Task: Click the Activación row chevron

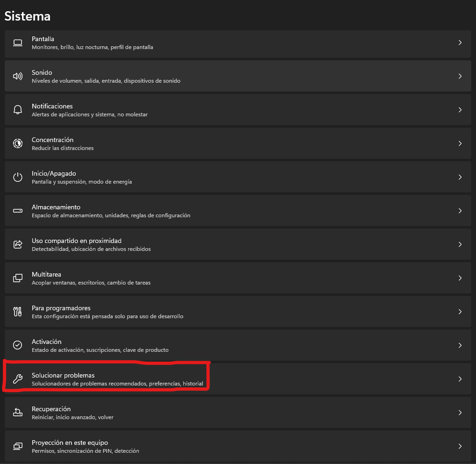Action: [x=460, y=345]
